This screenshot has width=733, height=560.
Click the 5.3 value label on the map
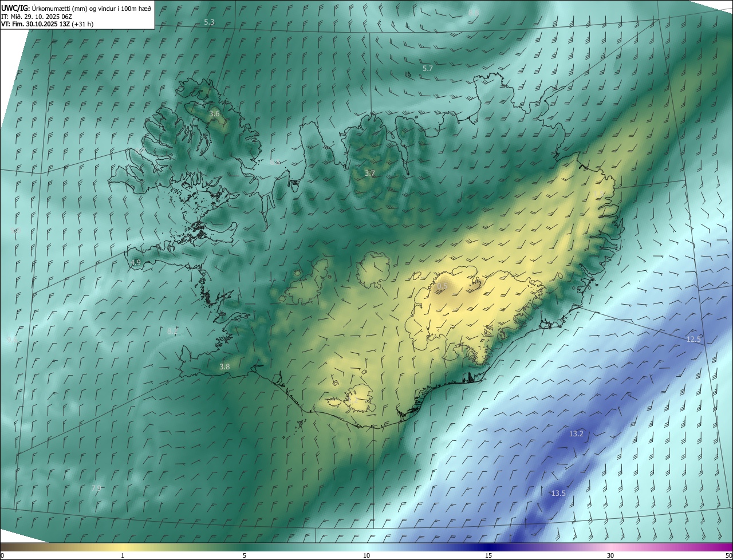point(209,22)
